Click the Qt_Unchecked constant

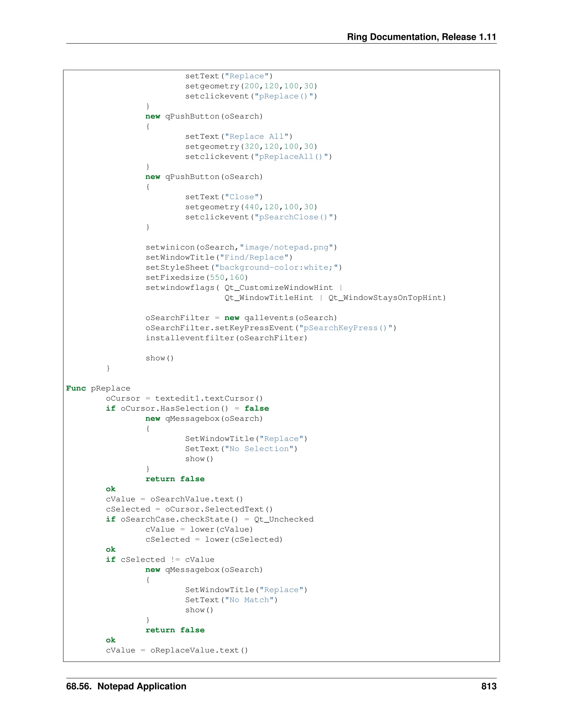pos(284,519)
